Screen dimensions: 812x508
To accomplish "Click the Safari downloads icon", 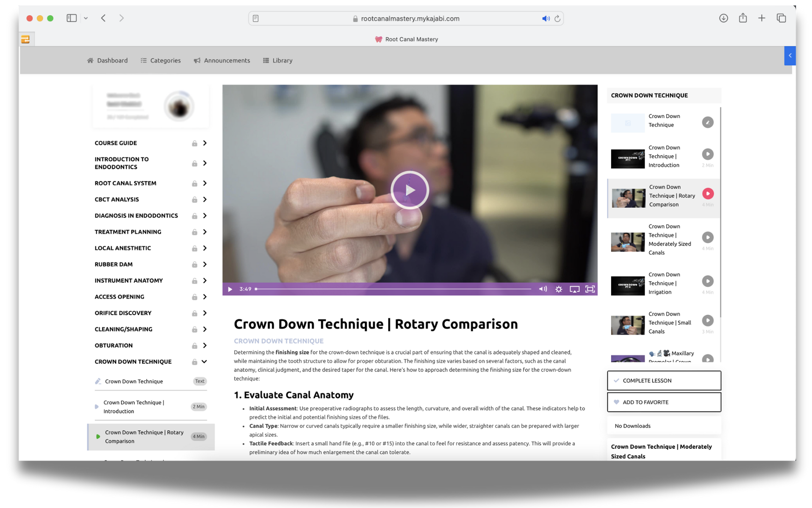I will point(723,18).
